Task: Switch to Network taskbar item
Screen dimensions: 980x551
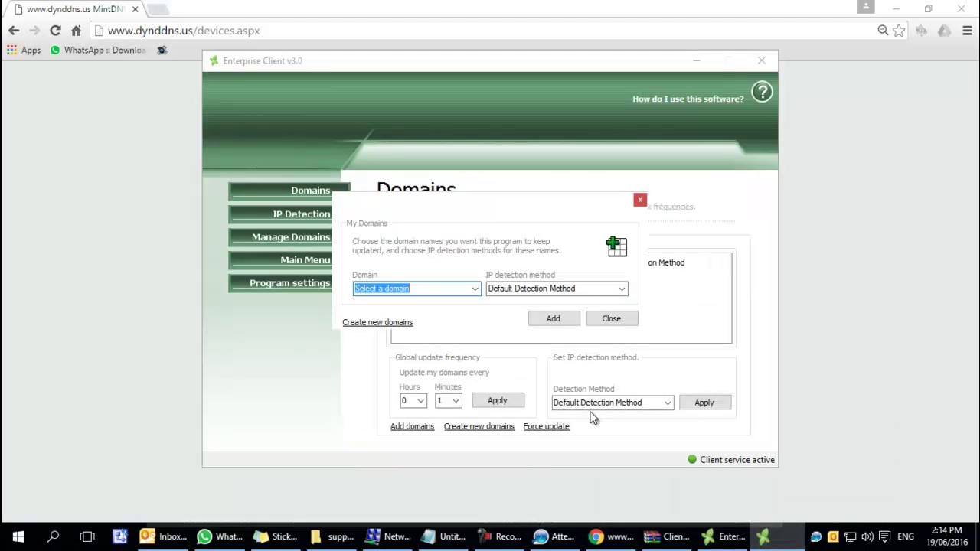Action: click(x=389, y=536)
